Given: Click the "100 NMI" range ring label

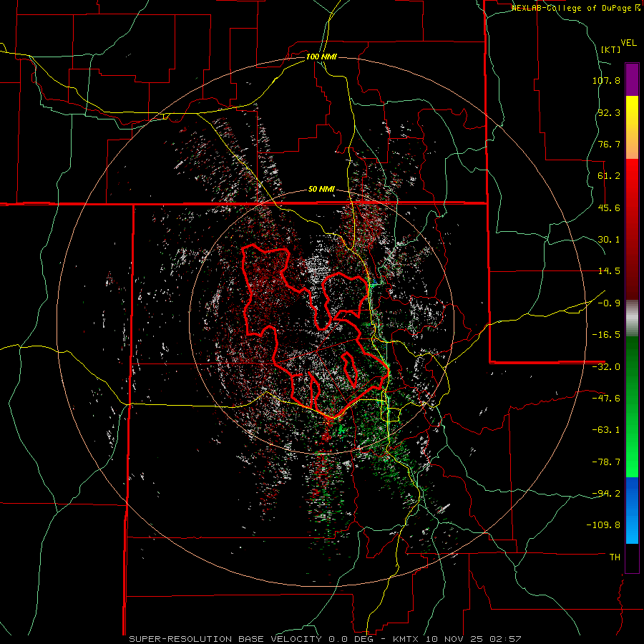Looking at the screenshot, I should (321, 57).
